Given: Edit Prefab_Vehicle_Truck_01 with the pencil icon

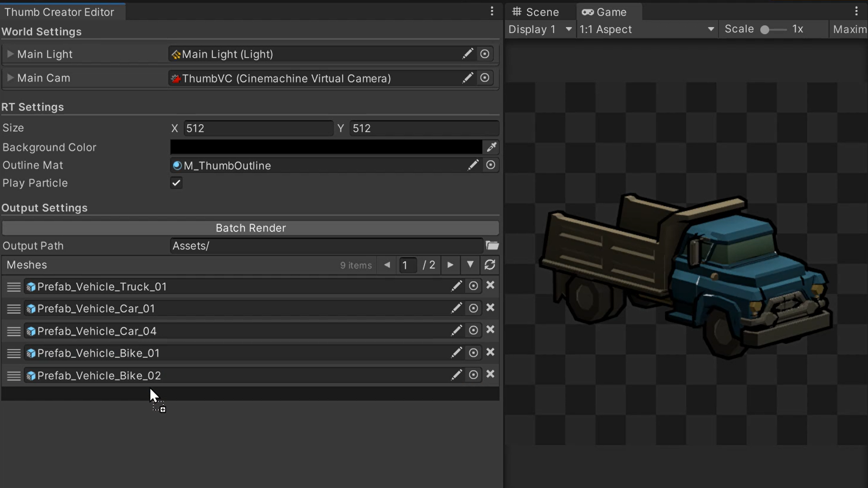Looking at the screenshot, I should (456, 286).
